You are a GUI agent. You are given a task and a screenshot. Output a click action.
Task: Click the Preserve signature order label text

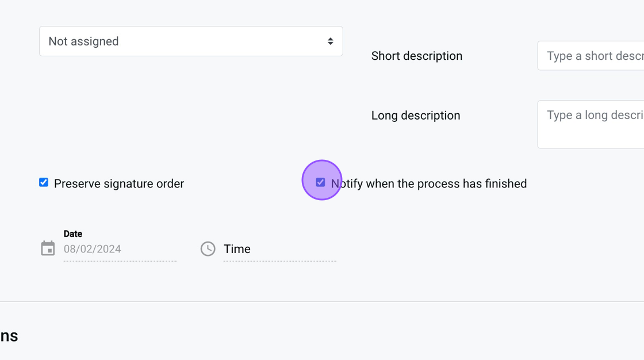point(119,184)
